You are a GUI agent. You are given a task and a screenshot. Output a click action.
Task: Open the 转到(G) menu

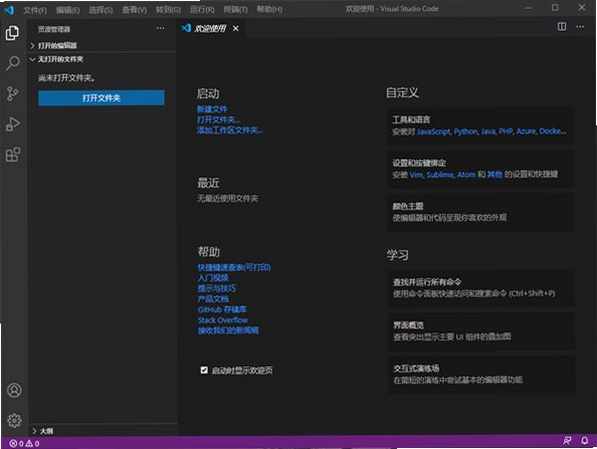point(168,10)
